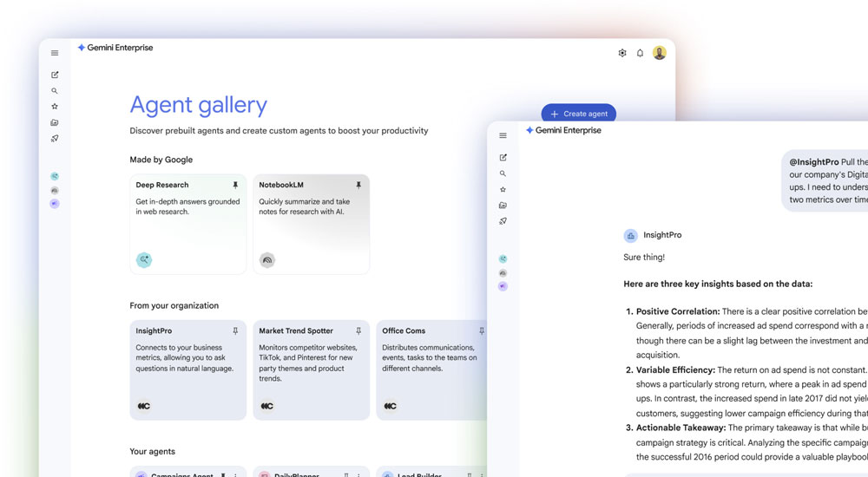Open hamburger menu in chat window
This screenshot has width=868, height=477.
tap(503, 135)
